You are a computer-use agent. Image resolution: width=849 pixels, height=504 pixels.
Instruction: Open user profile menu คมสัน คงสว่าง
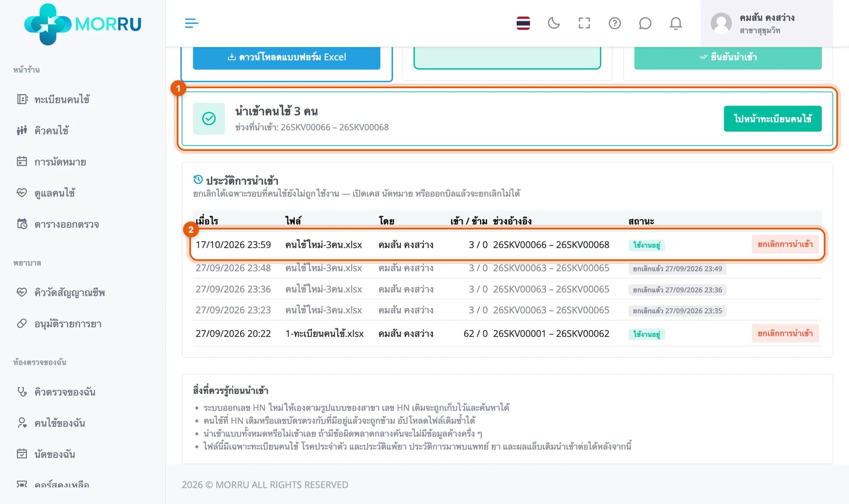[x=767, y=23]
